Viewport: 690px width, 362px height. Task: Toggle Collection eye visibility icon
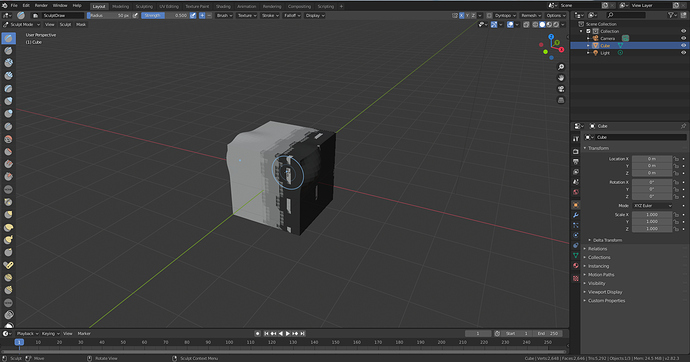point(683,31)
